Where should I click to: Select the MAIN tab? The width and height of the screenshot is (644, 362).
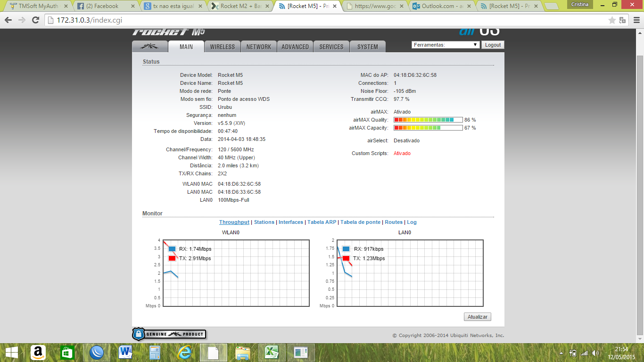coord(186,46)
